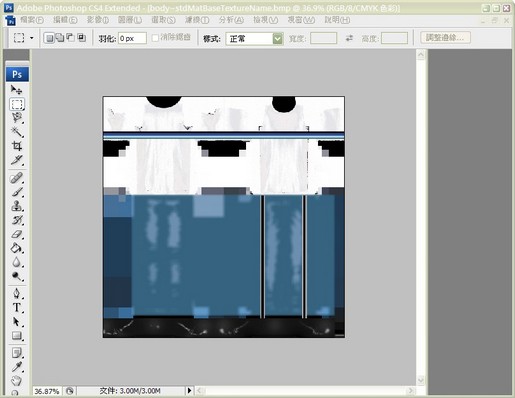Select the Healing Brush tool

17,178
